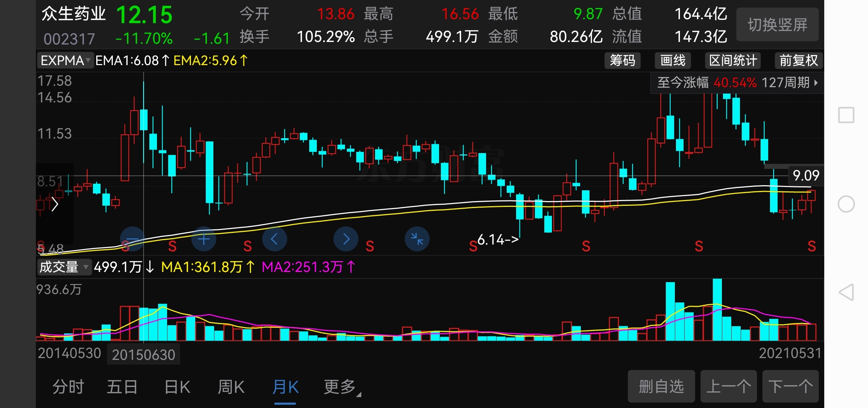Go to next stock with 下一个
The image size is (868, 408).
pyautogui.click(x=790, y=386)
